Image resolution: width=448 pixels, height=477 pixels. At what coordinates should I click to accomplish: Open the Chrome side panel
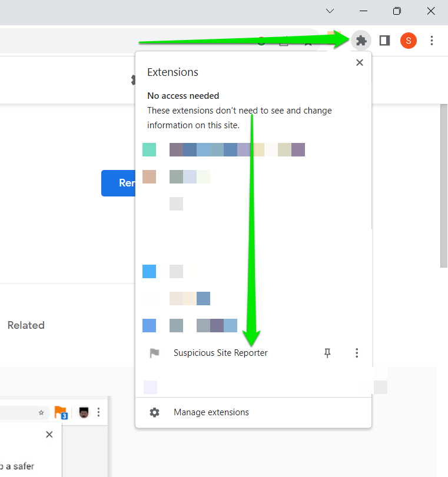point(384,41)
